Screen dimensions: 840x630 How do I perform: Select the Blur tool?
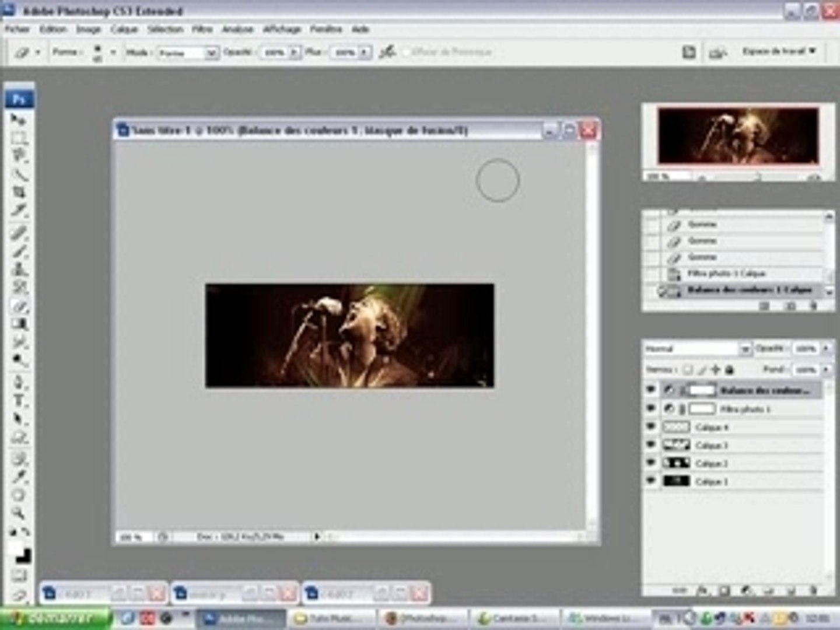click(19, 342)
